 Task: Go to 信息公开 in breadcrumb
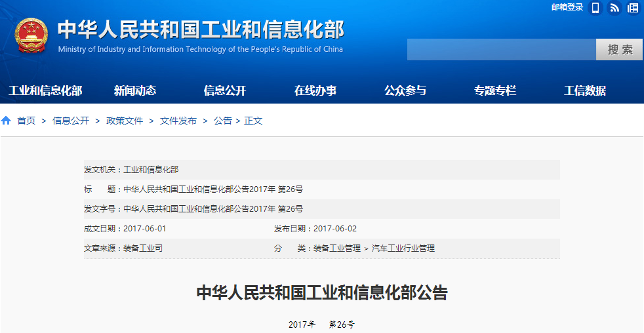click(x=71, y=121)
